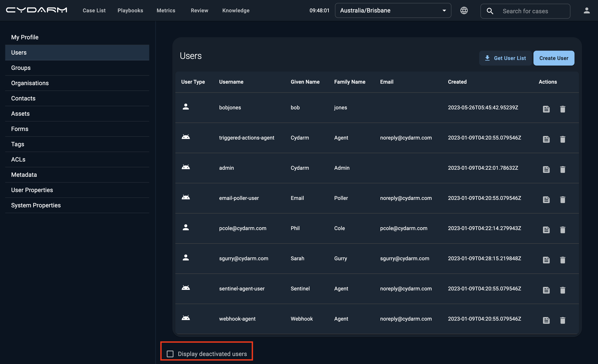Delete the bobjones user with trash icon
The image size is (598, 364).
(x=563, y=109)
